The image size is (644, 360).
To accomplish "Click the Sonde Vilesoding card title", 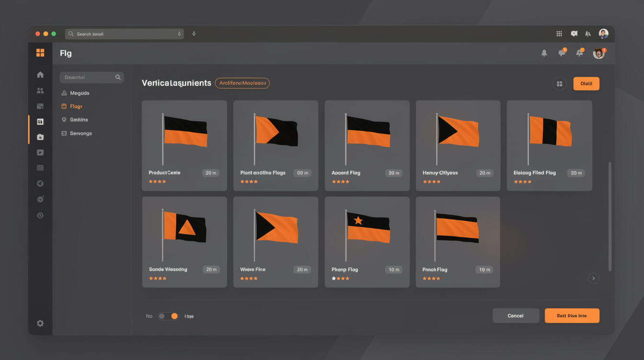I will [x=168, y=270].
